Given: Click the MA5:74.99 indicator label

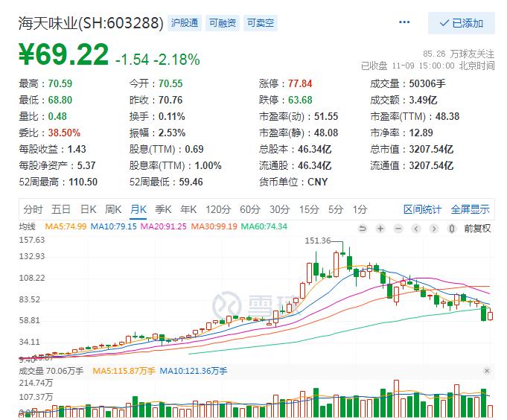Looking at the screenshot, I should pos(66,226).
